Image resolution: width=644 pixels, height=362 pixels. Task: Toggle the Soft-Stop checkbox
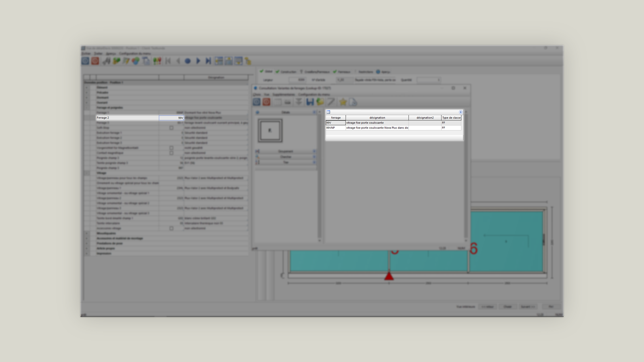[x=171, y=128]
